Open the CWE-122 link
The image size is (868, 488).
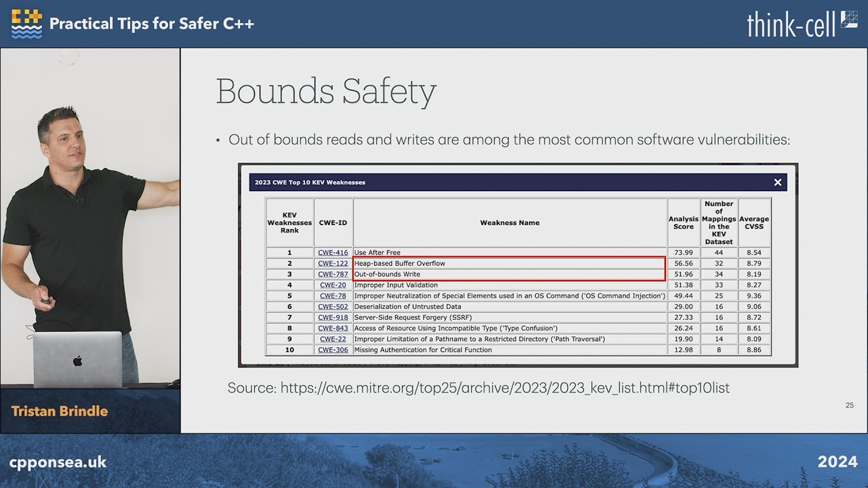coord(333,264)
